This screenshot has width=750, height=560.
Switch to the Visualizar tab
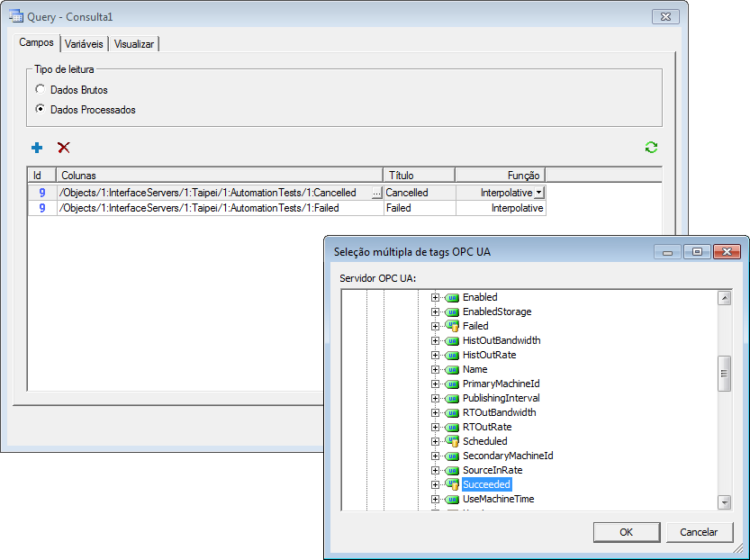tap(134, 44)
